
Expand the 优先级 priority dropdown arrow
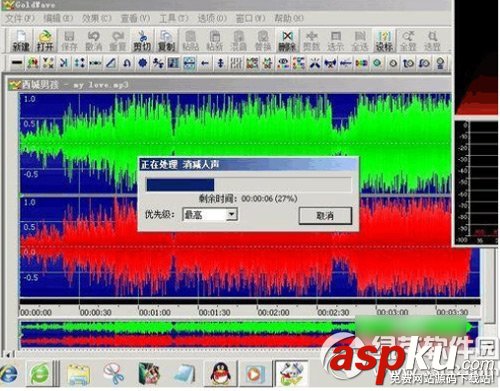click(x=232, y=214)
